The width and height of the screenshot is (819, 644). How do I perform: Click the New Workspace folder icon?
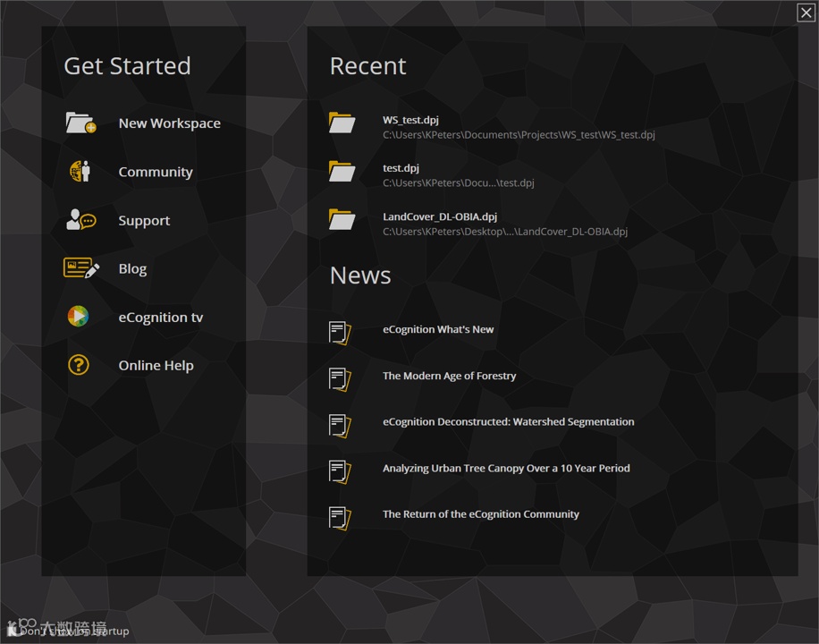81,123
